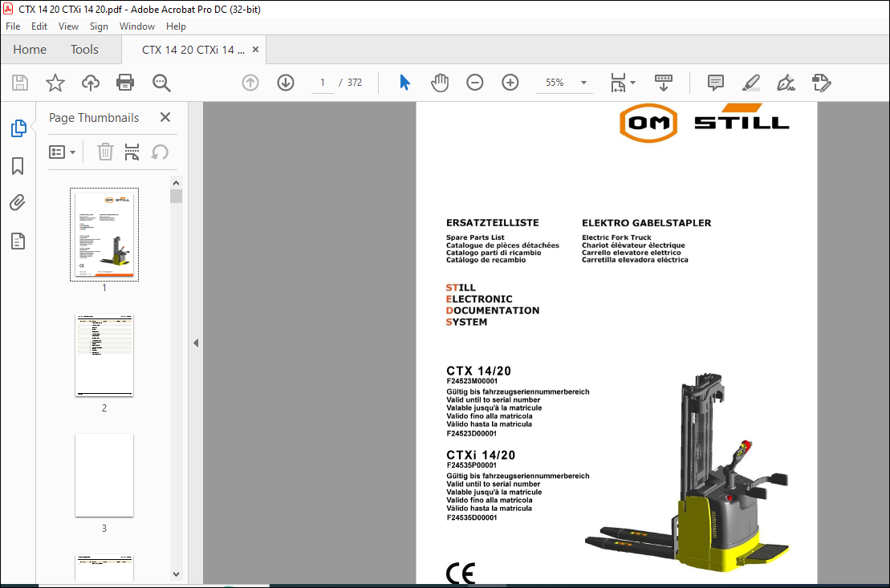Image resolution: width=890 pixels, height=588 pixels.
Task: Collapse the navigation pane with left arrow
Action: [196, 343]
